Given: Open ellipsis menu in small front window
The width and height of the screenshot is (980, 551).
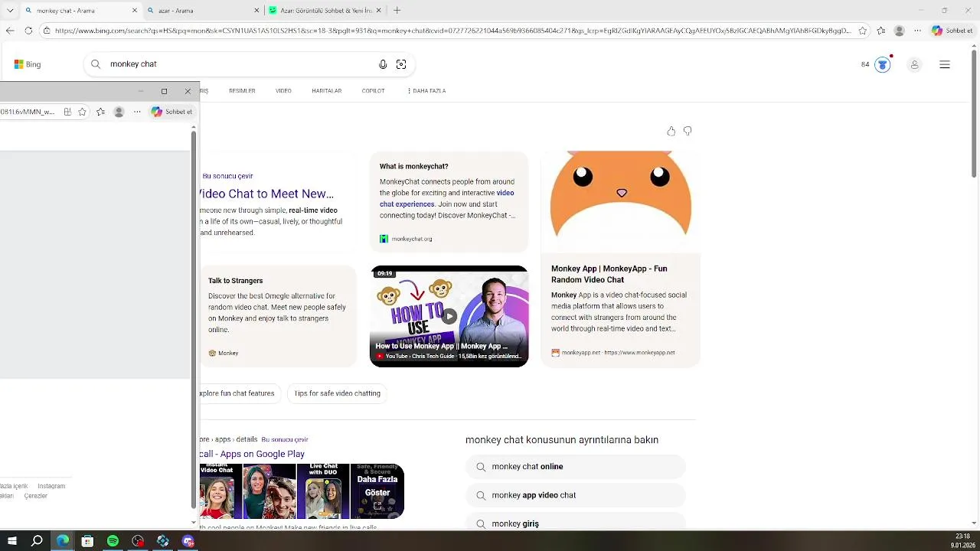Looking at the screenshot, I should [137, 112].
